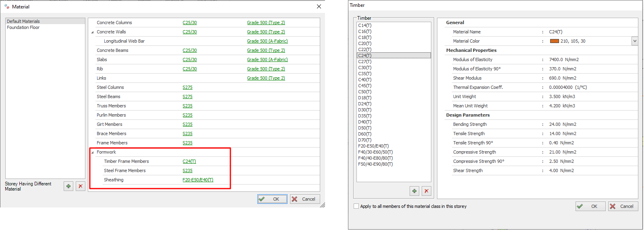Open S275 link for Steel Columns
Image resolution: width=644 pixels, height=230 pixels.
[x=187, y=87]
